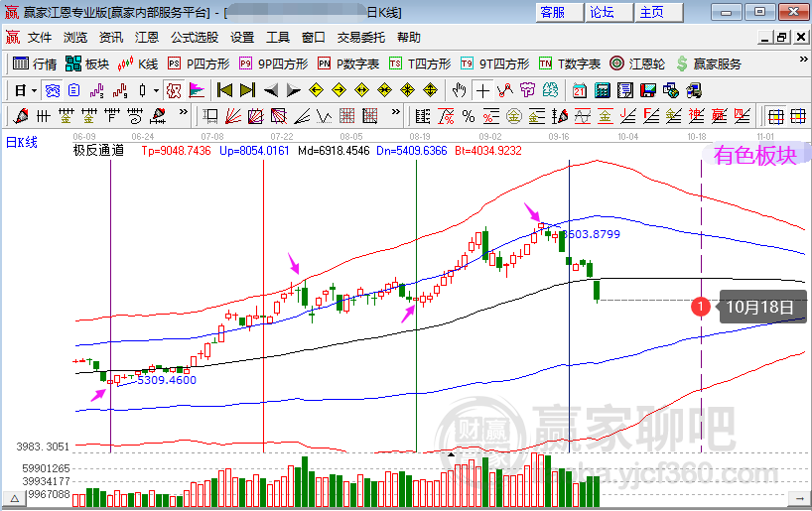Screen dimensions: 812x511
Task: Click the bottom-right scroll arrow button
Action: click(797, 498)
